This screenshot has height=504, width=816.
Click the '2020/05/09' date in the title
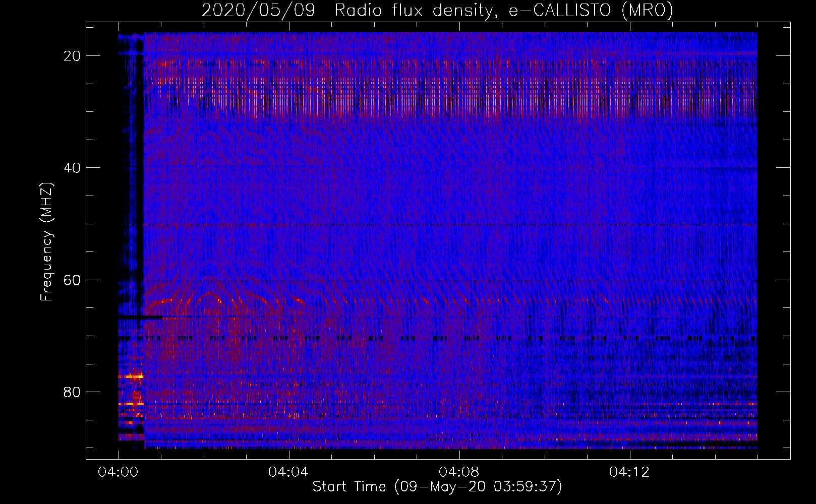tap(258, 10)
